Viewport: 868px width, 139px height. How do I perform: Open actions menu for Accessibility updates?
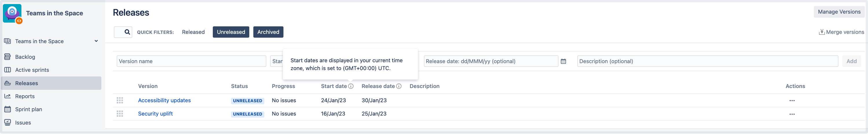pyautogui.click(x=792, y=100)
